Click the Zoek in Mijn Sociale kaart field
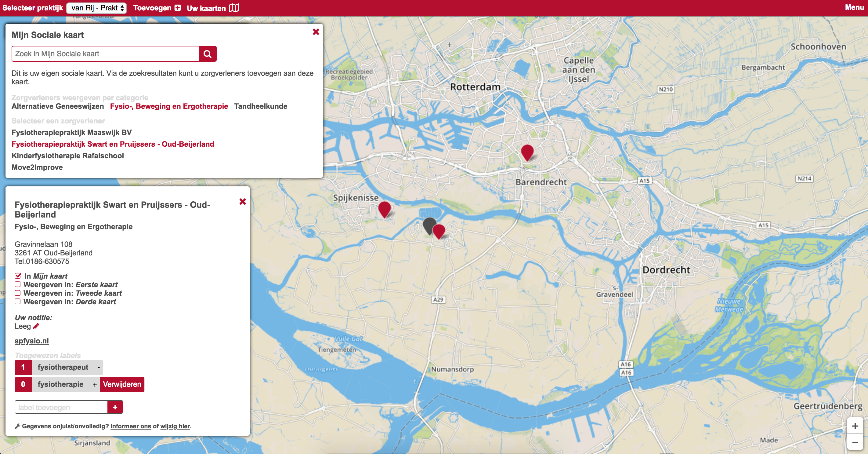Viewport: 868px width, 454px height. 105,54
